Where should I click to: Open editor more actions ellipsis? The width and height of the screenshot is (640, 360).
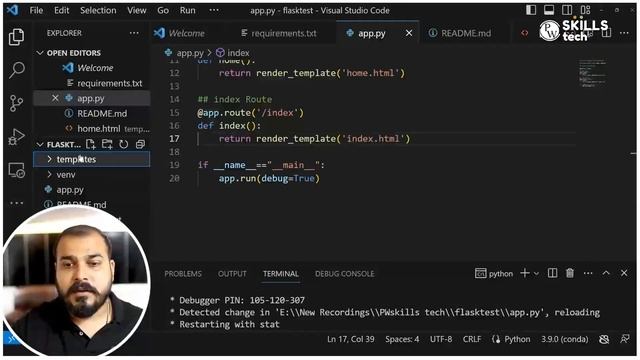[624, 33]
